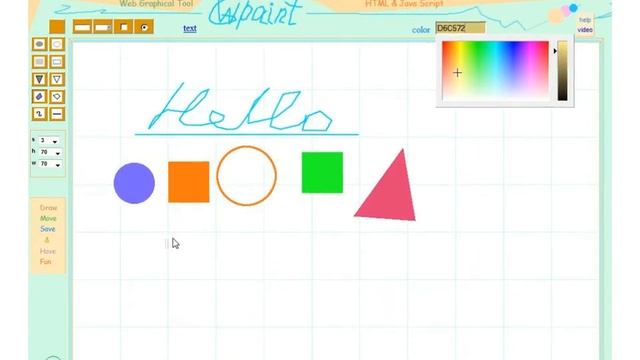Select the outlined polygon tool
Viewport: 640px width, 360px height.
[x=57, y=97]
